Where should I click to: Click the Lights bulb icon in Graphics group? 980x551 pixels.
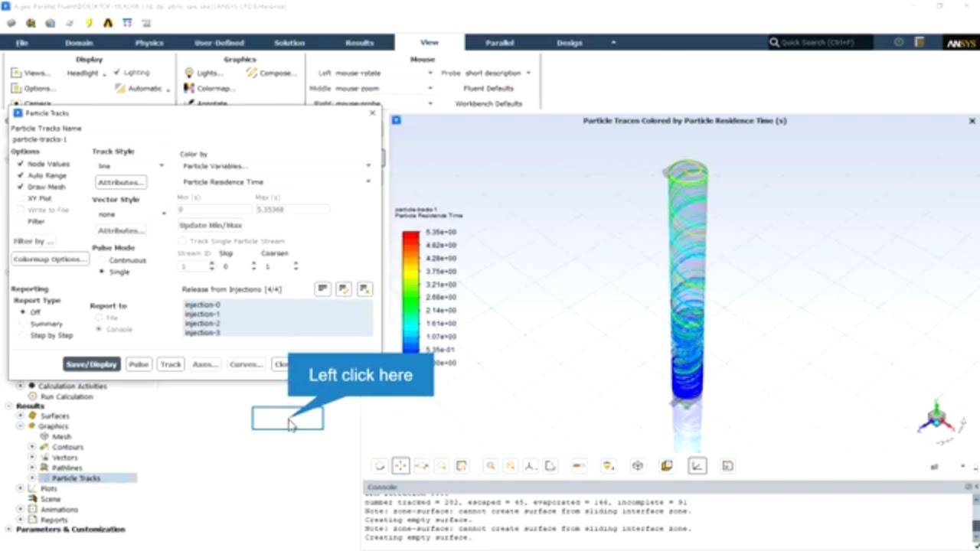click(x=189, y=73)
